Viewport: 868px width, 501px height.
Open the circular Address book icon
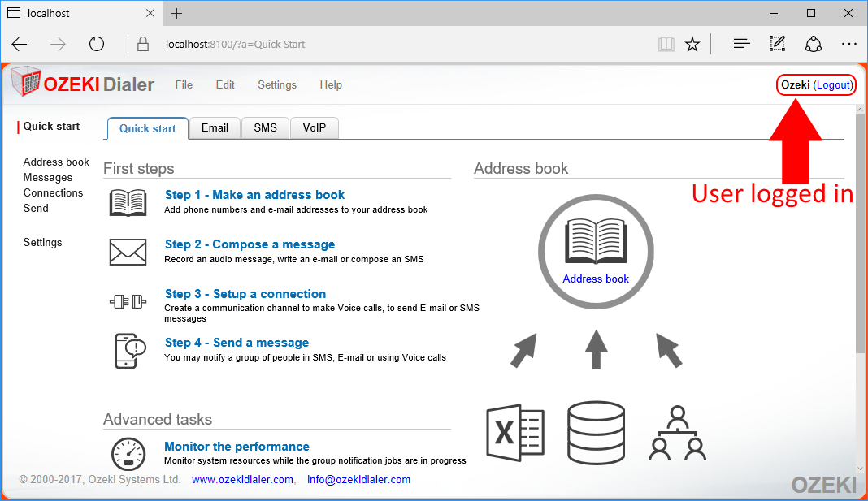tap(596, 251)
